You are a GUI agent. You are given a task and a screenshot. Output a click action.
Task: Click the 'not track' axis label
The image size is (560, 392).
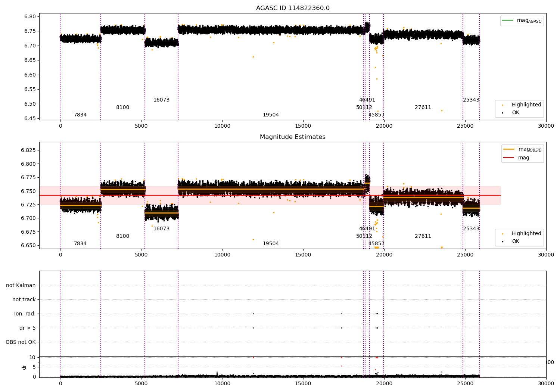24,300
